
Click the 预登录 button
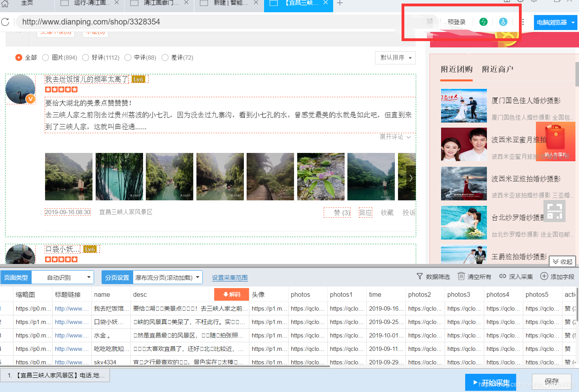(456, 22)
